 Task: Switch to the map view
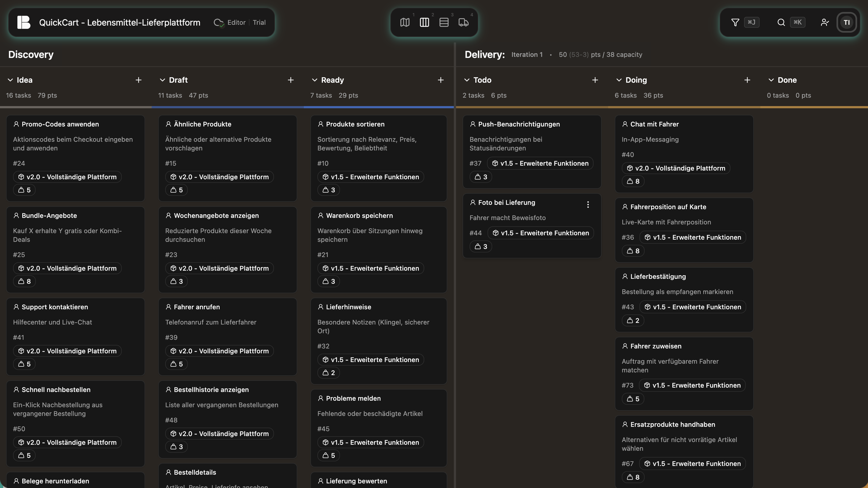click(x=405, y=22)
